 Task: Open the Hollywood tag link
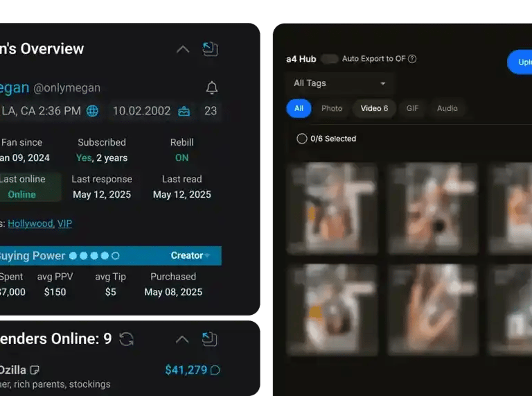tap(30, 223)
